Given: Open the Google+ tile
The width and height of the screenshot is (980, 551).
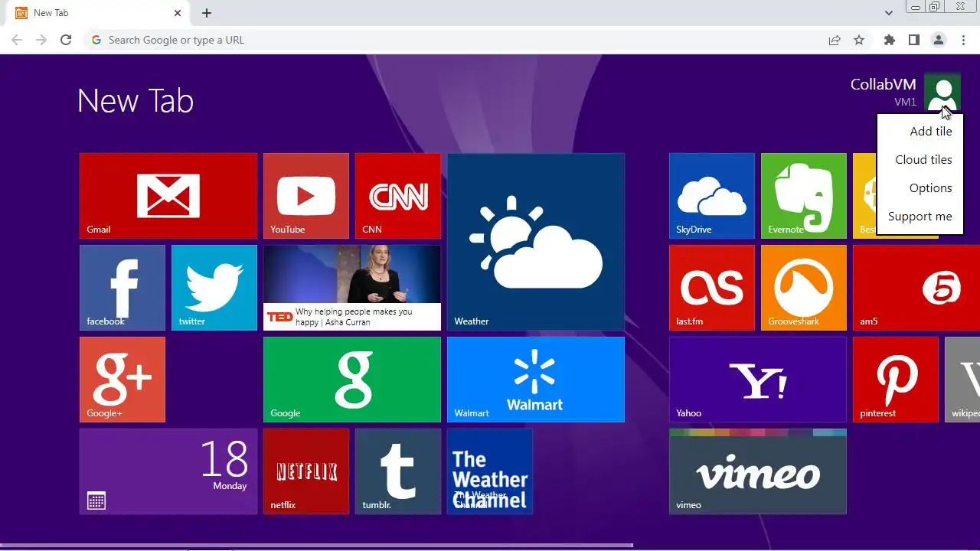Looking at the screenshot, I should coord(122,380).
